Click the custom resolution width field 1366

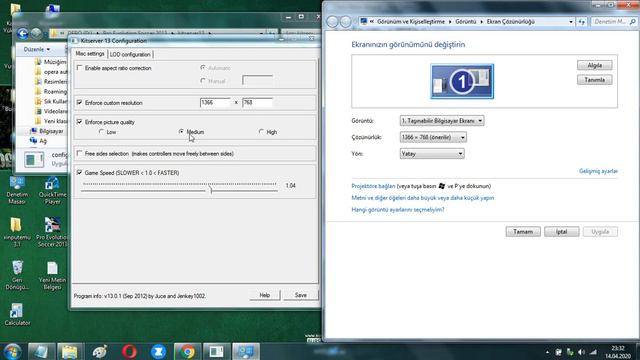pyautogui.click(x=216, y=102)
